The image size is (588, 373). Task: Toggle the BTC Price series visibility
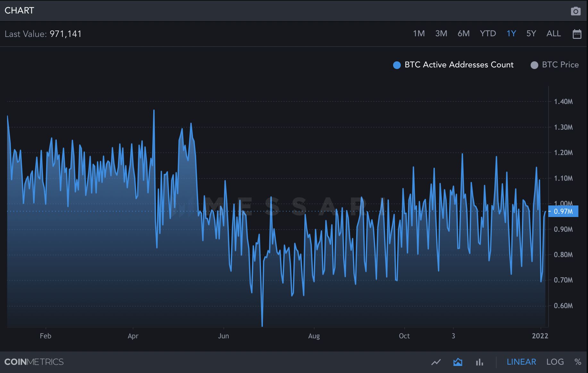[x=559, y=65]
